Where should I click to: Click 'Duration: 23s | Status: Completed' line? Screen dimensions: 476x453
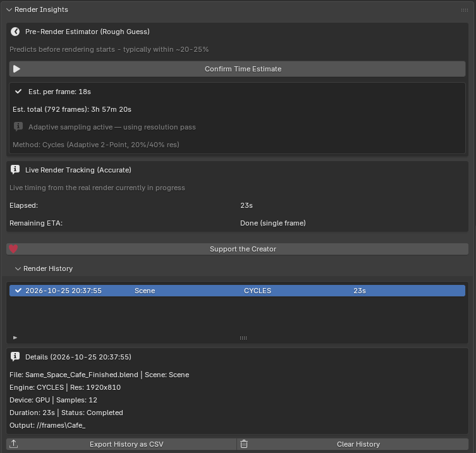(66, 413)
